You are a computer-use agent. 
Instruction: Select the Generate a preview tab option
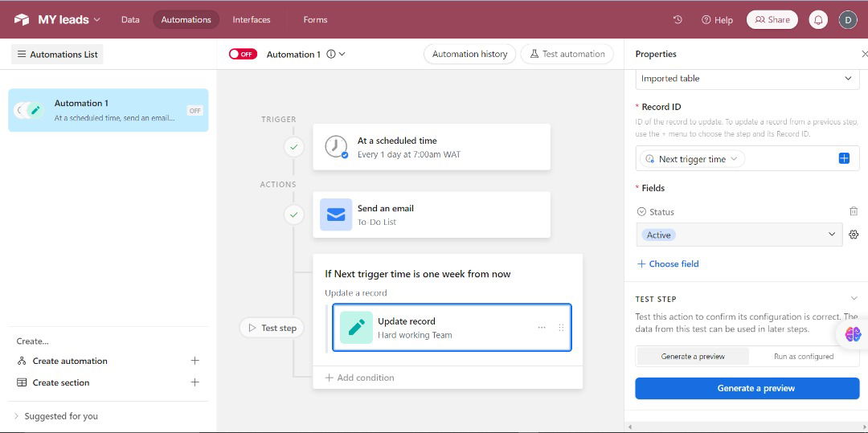tap(693, 356)
